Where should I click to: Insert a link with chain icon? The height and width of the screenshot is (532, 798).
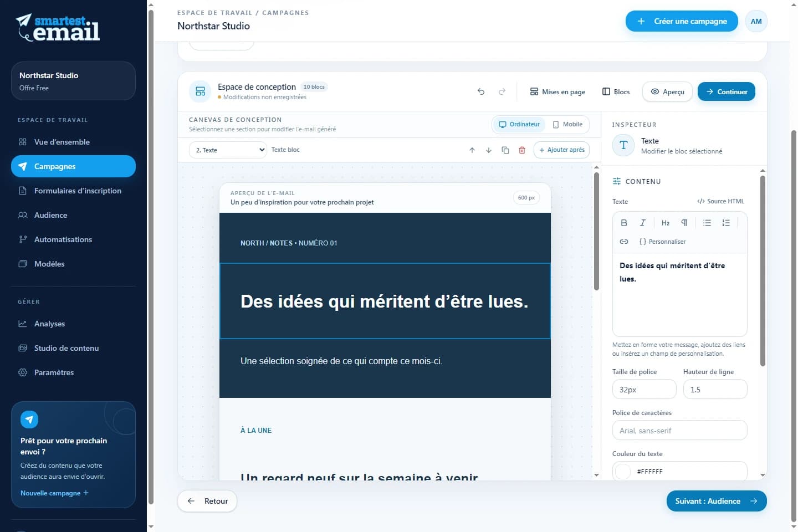tap(624, 242)
